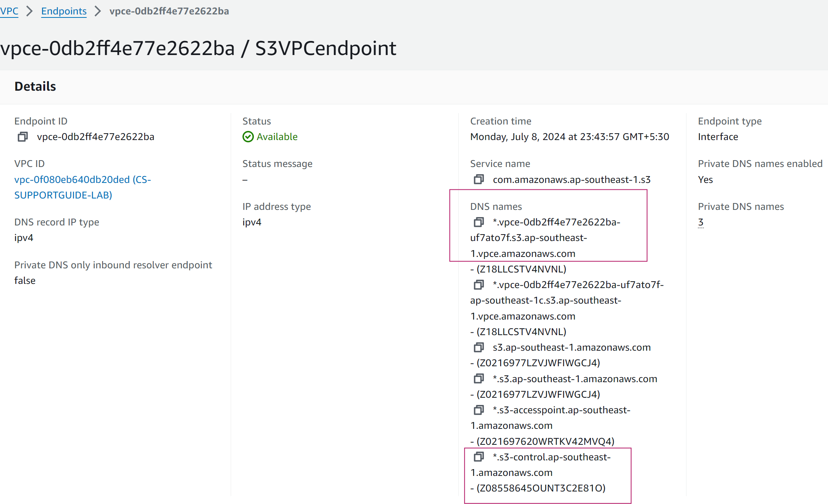Click the creation time Monday, July 8, 2024
The width and height of the screenshot is (828, 504).
[x=570, y=137]
